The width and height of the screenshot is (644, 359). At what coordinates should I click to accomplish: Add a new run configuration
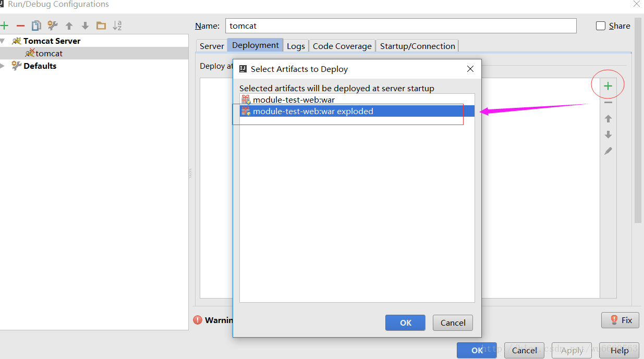pos(5,25)
